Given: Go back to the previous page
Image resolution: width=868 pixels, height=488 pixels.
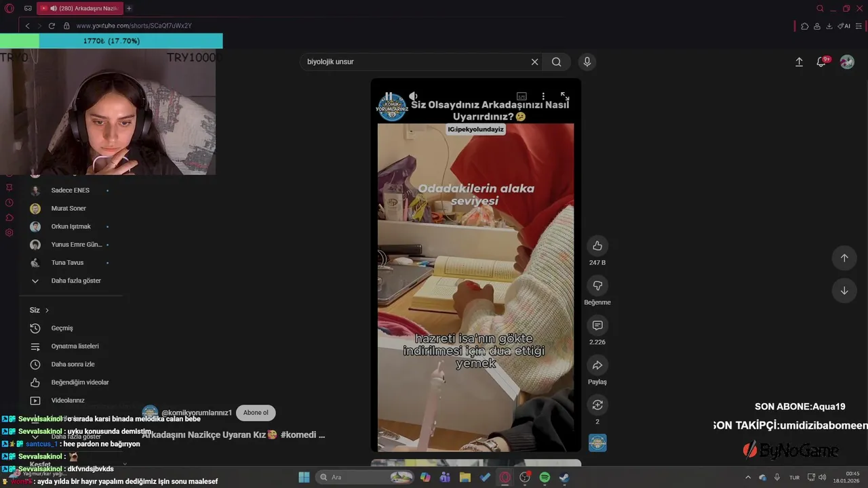Looking at the screenshot, I should click(x=27, y=26).
